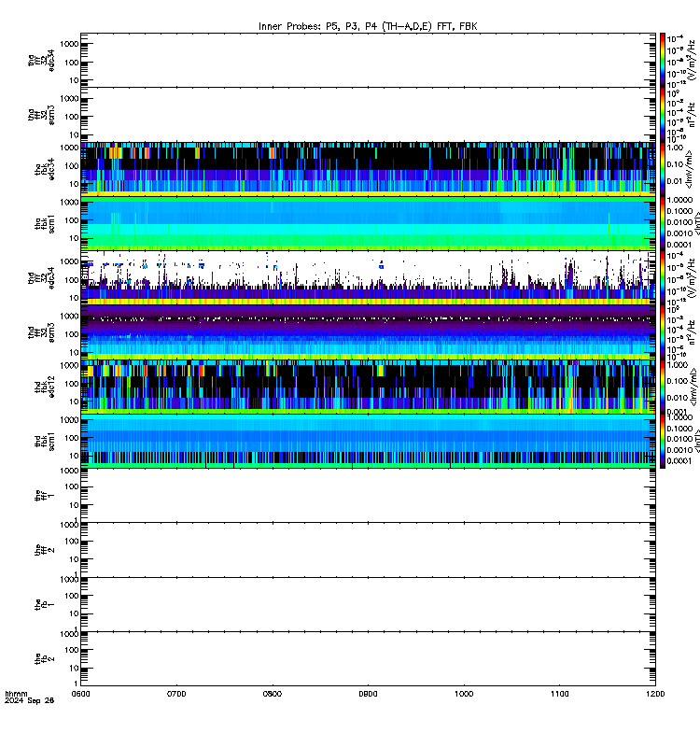This screenshot has width=700, height=747.
Task: Click the 100 tick label of thd fbk edc12
Action: point(72,384)
